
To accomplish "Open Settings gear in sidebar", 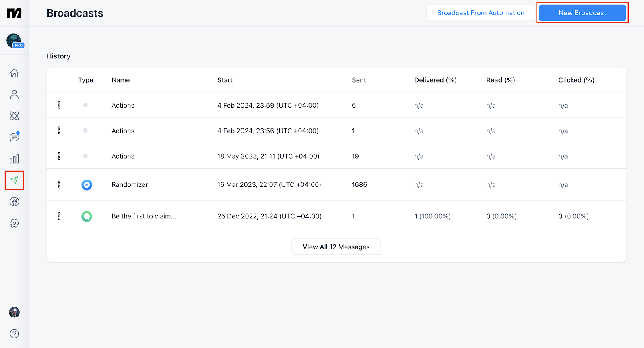I will click(14, 223).
